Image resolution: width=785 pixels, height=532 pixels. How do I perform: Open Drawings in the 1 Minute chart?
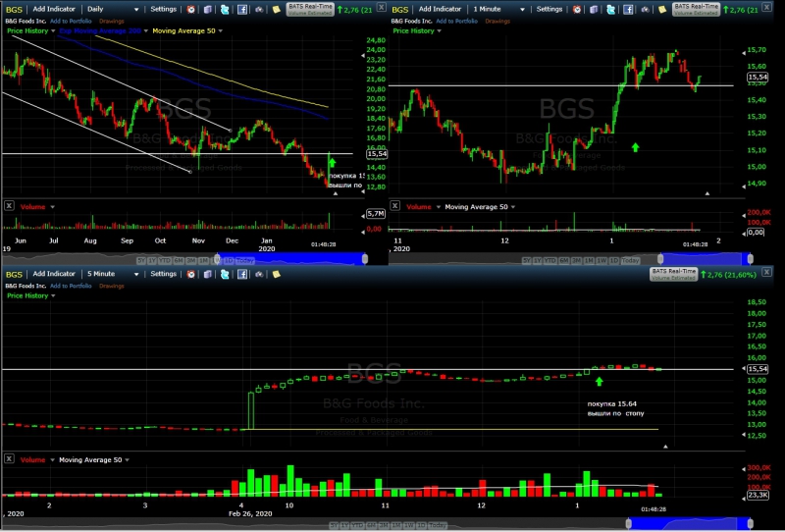(x=497, y=22)
